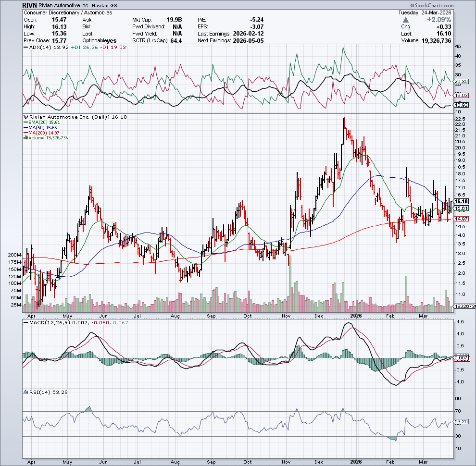This screenshot has height=466, width=476.
Task: Click the red 14.97 MA(200) axis tag
Action: pyautogui.click(x=461, y=219)
